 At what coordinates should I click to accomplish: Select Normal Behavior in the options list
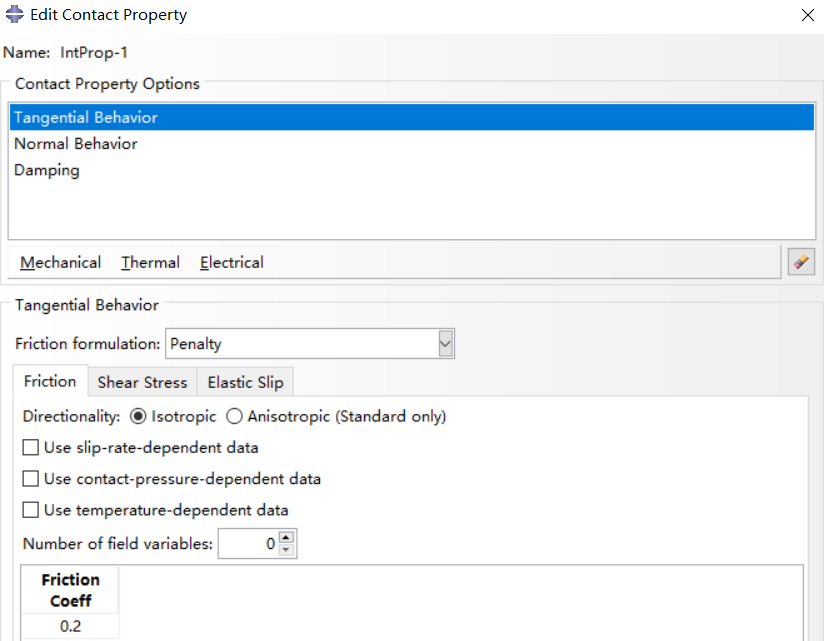pos(412,143)
